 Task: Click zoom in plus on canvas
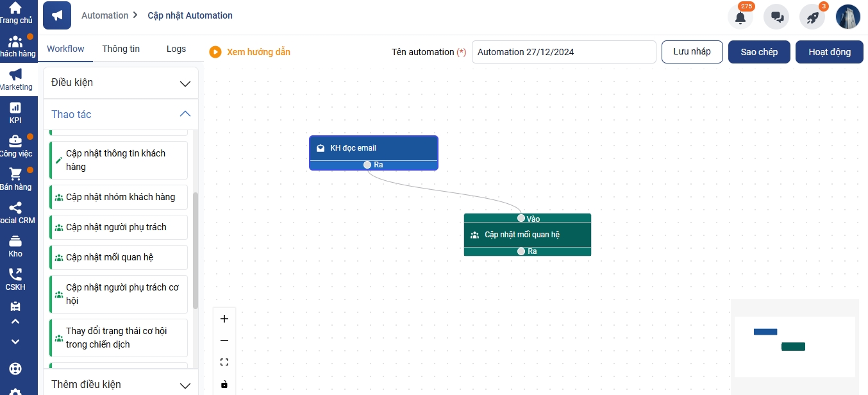pyautogui.click(x=224, y=319)
